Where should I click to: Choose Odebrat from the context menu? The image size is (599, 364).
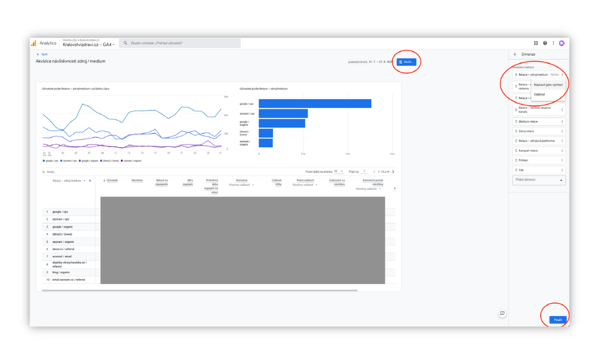[x=548, y=94]
